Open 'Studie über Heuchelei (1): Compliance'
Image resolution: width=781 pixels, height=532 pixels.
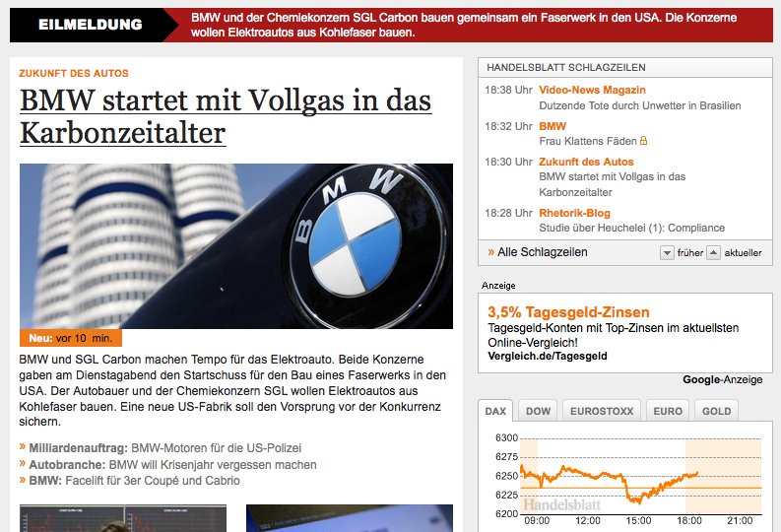tap(632, 229)
